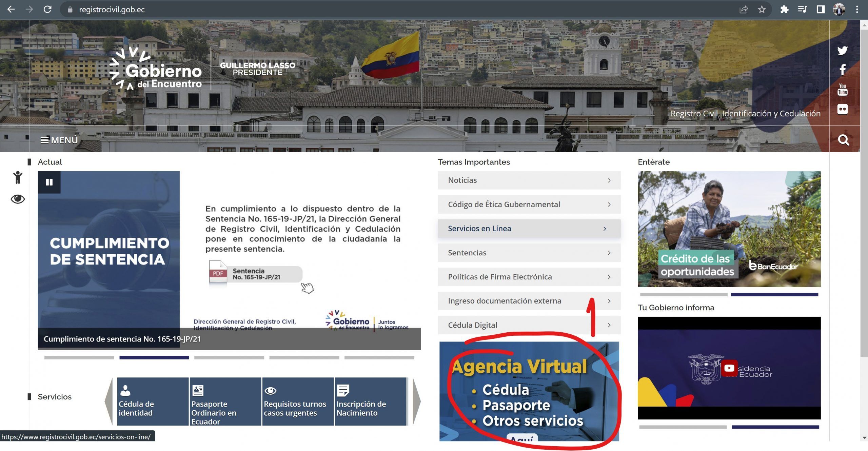Pause the news slideshow
This screenshot has width=868, height=451.
pyautogui.click(x=49, y=182)
